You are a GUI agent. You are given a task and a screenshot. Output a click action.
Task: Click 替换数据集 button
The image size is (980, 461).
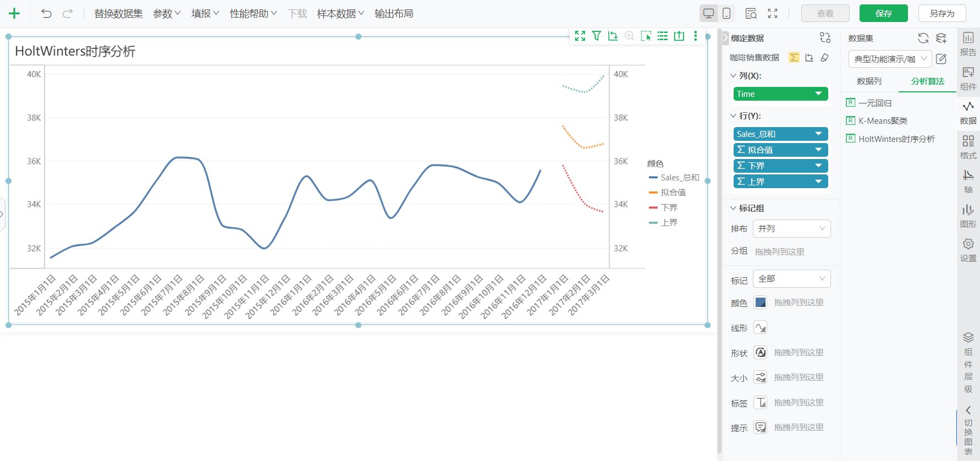118,14
